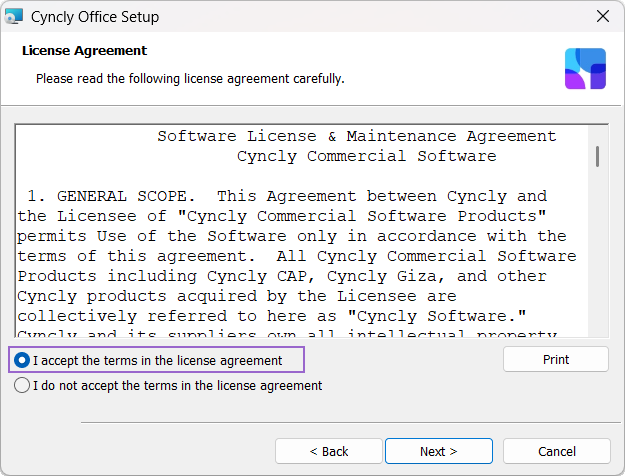Click the '1. GENERAL SCOPE.' text
The width and height of the screenshot is (625, 476).
(111, 196)
